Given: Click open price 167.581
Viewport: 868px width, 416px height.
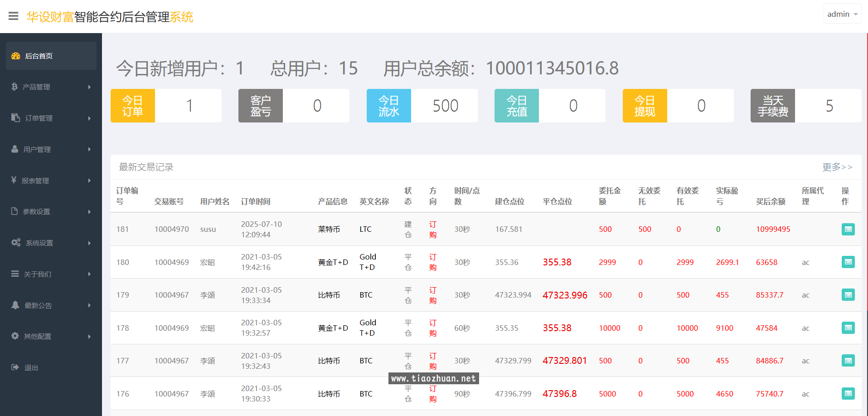Looking at the screenshot, I should [509, 229].
